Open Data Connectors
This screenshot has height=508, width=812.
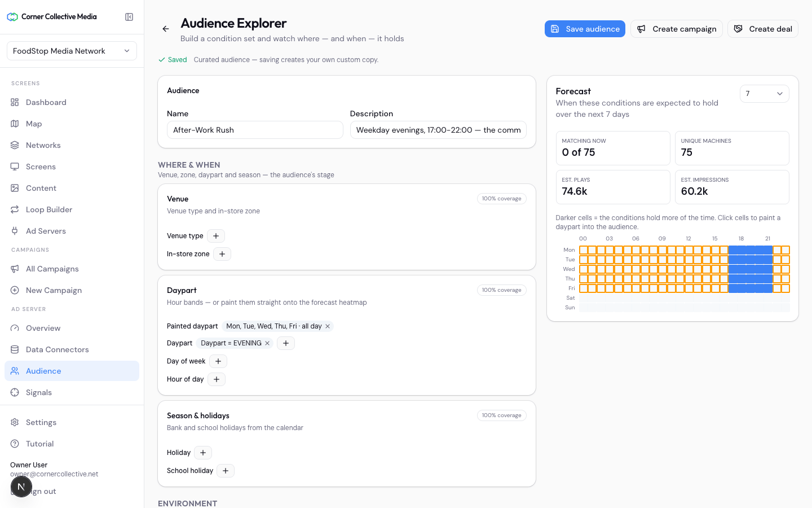point(72,349)
